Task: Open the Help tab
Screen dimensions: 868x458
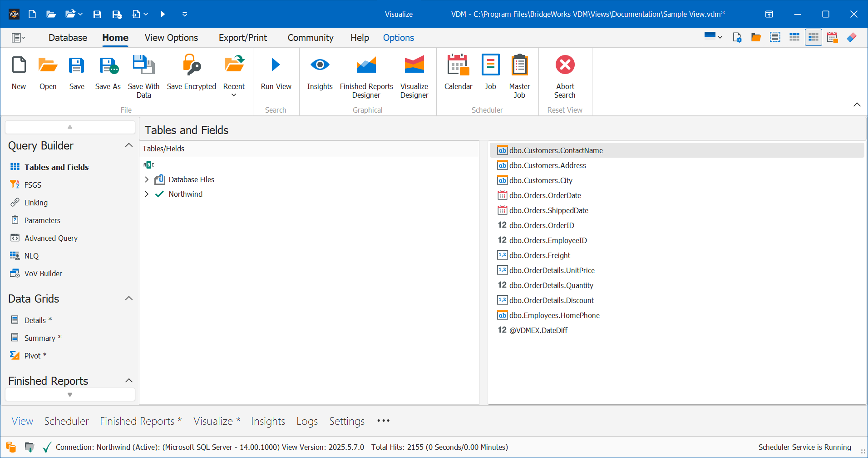Action: pos(360,38)
